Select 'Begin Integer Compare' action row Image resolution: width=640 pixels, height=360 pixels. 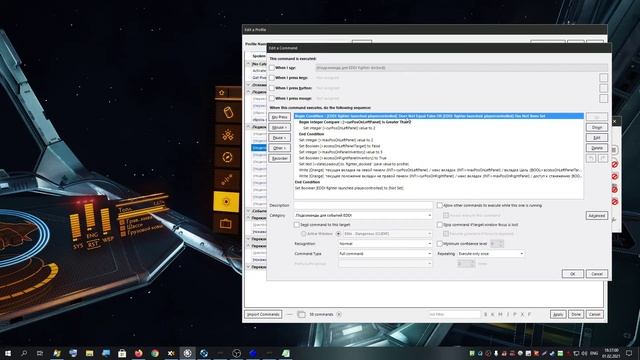pyautogui.click(x=439, y=122)
